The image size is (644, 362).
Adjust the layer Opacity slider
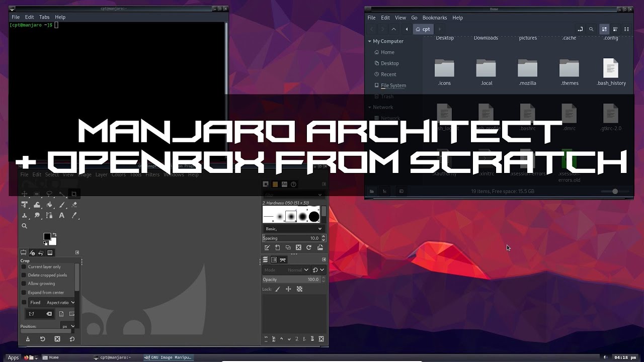pyautogui.click(x=291, y=280)
